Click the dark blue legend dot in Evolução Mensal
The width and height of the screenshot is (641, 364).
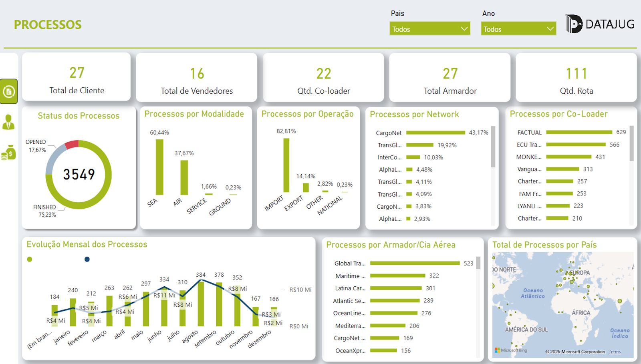coord(87,259)
